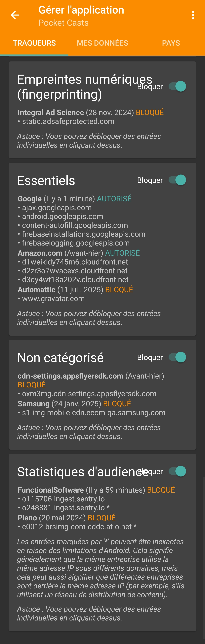Open the MES DONNÉES tab

102,43
